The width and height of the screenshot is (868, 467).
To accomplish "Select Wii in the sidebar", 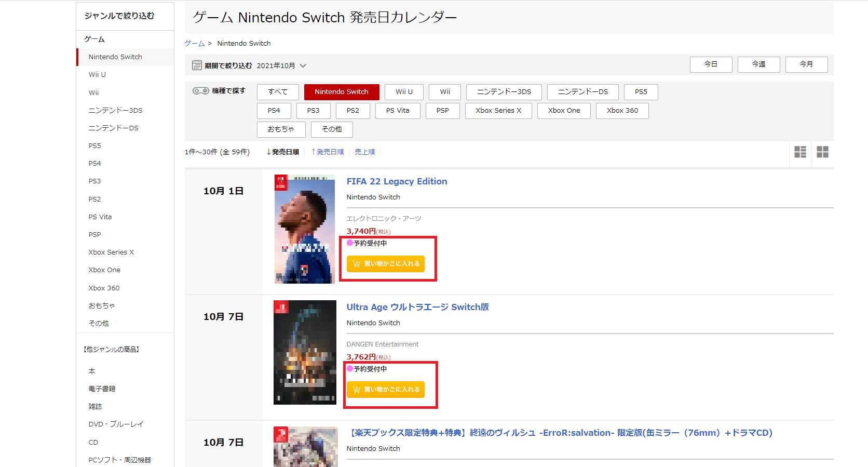I will (x=93, y=93).
